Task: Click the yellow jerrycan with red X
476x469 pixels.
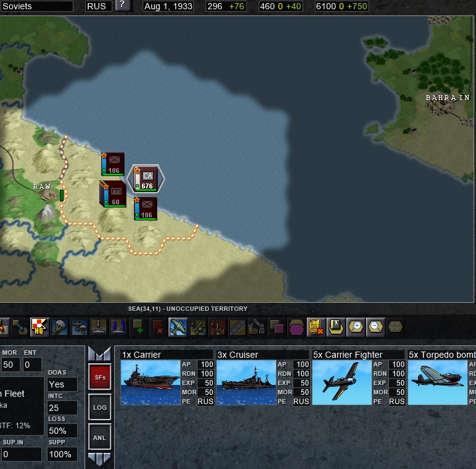Action: (316, 327)
